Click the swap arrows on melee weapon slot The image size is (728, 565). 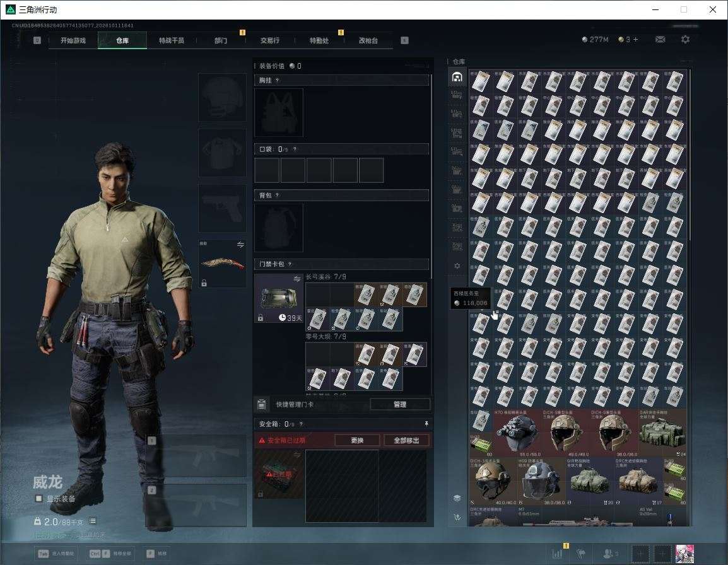pos(240,245)
